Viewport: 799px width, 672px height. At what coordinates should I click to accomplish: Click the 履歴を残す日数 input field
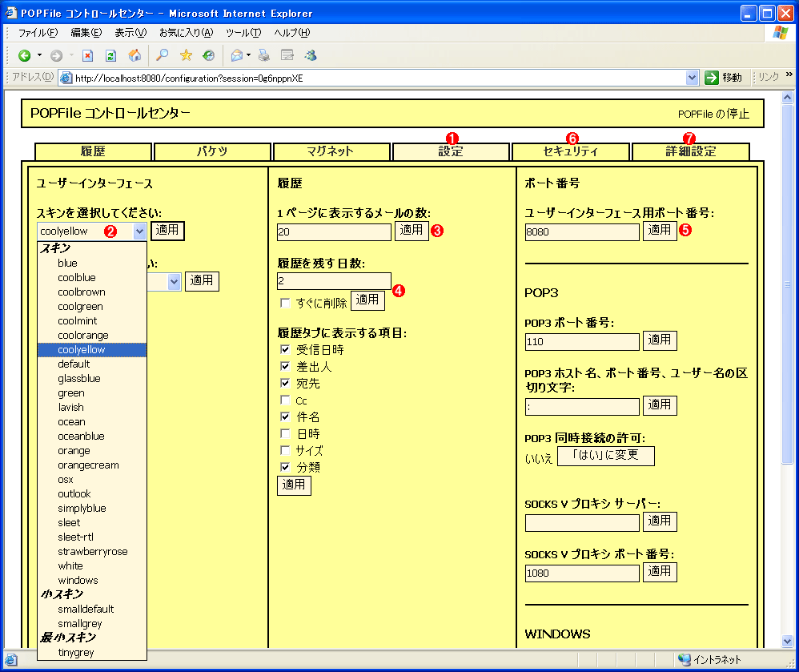pos(334,281)
